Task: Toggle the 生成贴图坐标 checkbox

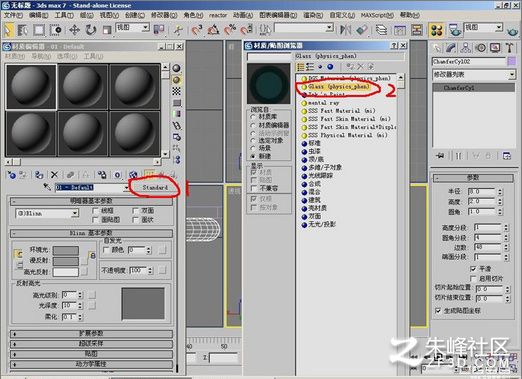Action: (438, 311)
